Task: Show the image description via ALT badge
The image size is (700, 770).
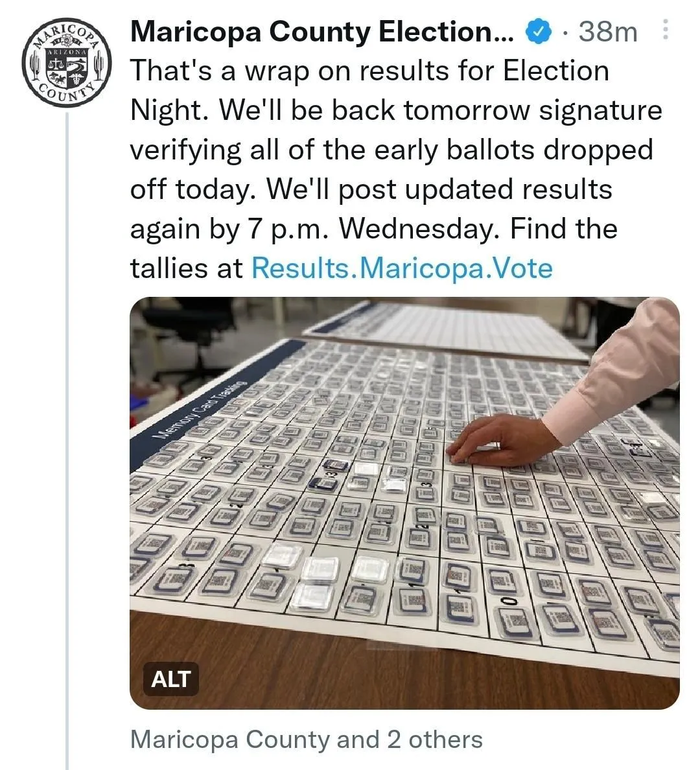Action: pyautogui.click(x=170, y=679)
